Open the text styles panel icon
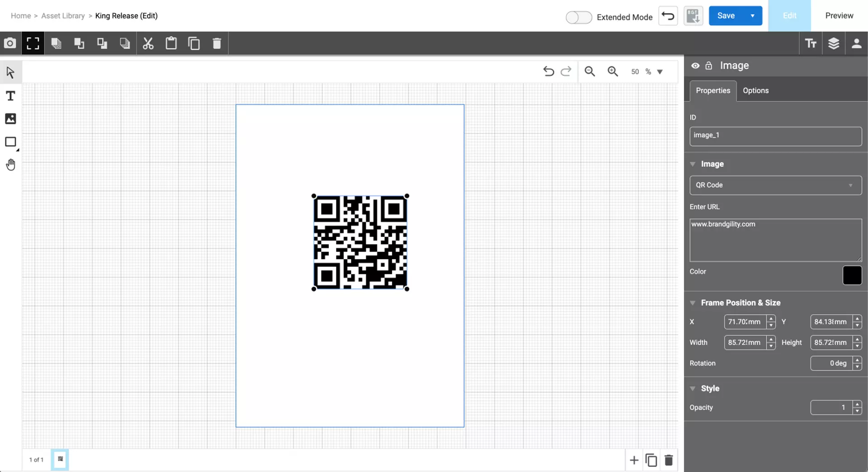 pos(811,43)
